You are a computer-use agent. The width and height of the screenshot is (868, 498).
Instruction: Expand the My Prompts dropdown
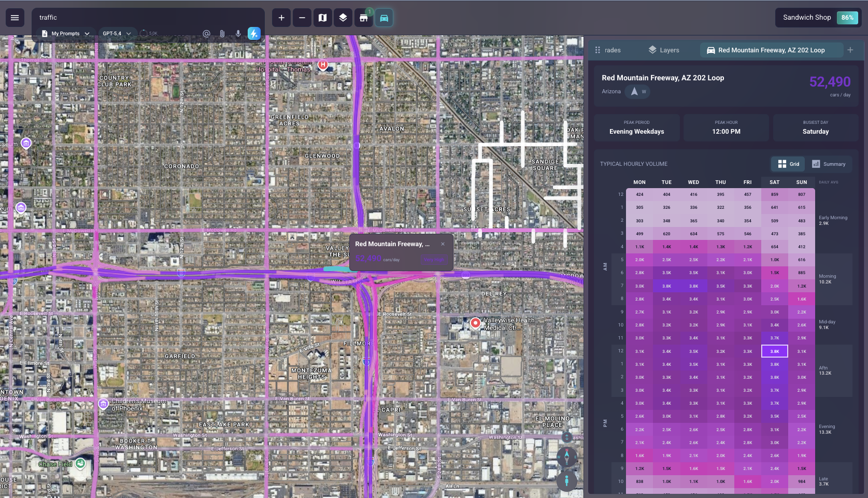point(66,34)
